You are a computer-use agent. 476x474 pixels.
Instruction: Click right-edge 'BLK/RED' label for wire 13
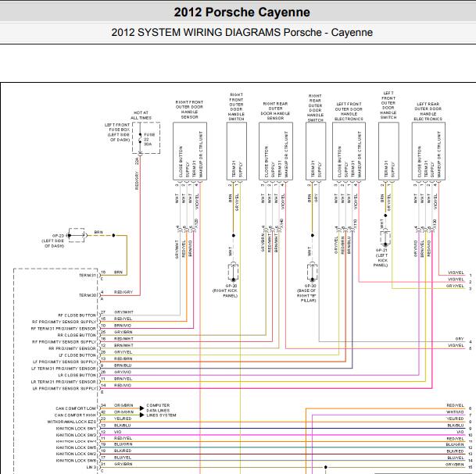coord(456,451)
